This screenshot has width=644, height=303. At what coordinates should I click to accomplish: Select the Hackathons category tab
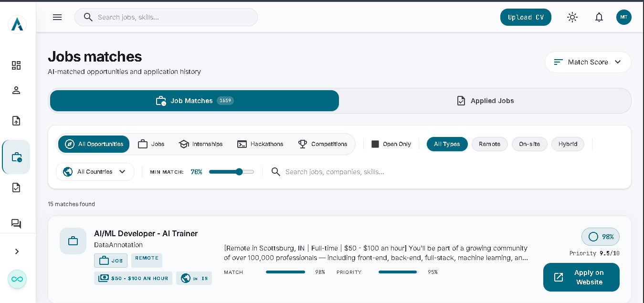click(x=260, y=144)
